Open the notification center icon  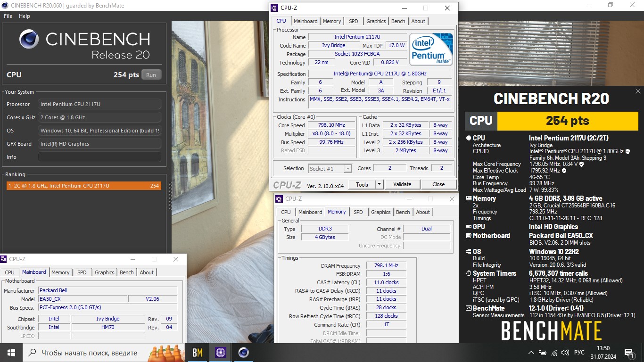(x=629, y=353)
